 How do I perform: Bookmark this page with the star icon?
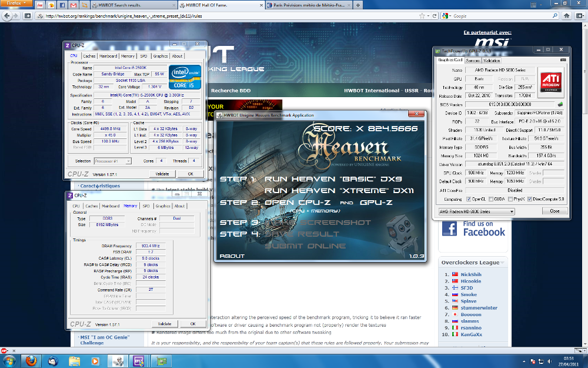[x=422, y=16]
